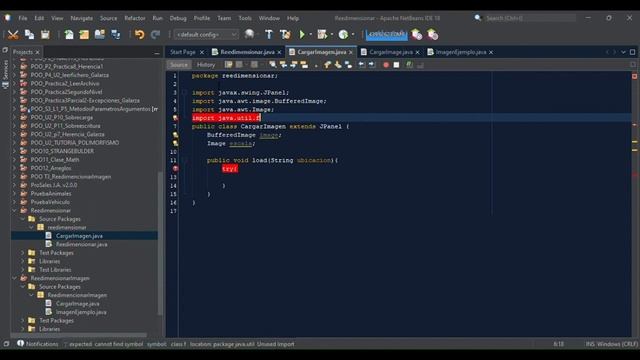This screenshot has width=640, height=360.
Task: Click the Paste clipboard icon
Action: pyautogui.click(x=45, y=35)
